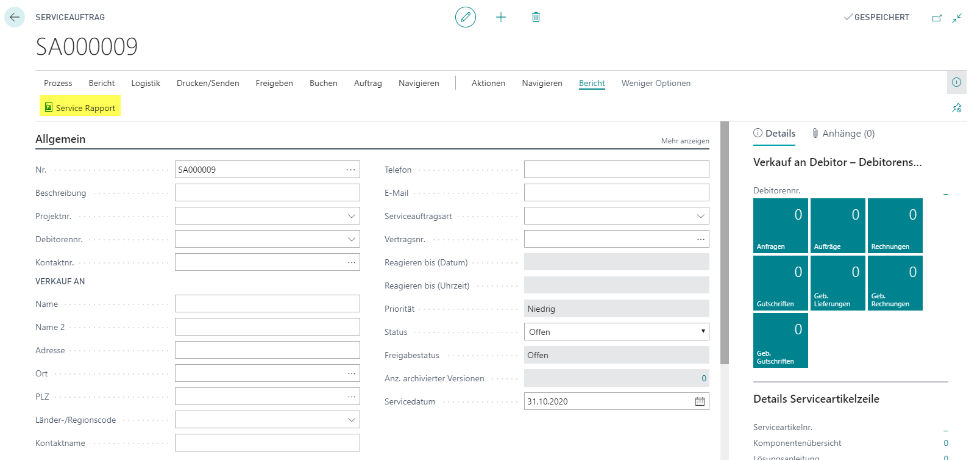
Task: Click into the E-Mail field
Action: click(x=616, y=193)
